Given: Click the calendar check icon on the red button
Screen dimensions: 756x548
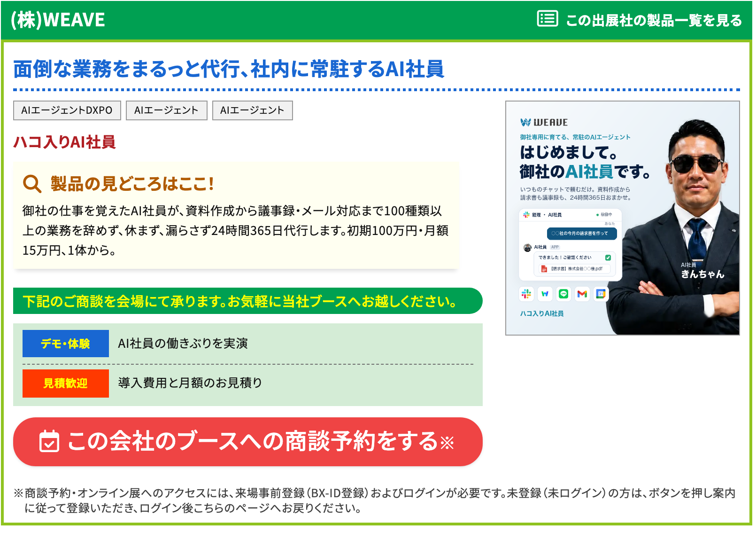Looking at the screenshot, I should point(49,441).
